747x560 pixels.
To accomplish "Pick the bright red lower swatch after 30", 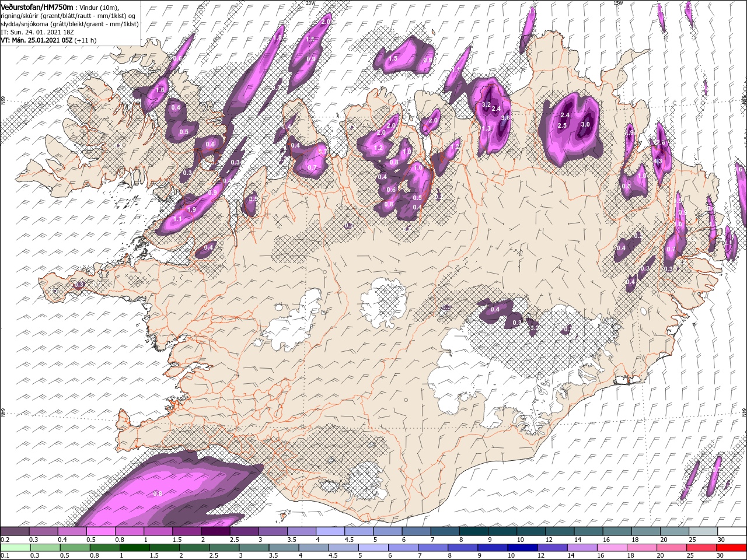I will (732, 548).
